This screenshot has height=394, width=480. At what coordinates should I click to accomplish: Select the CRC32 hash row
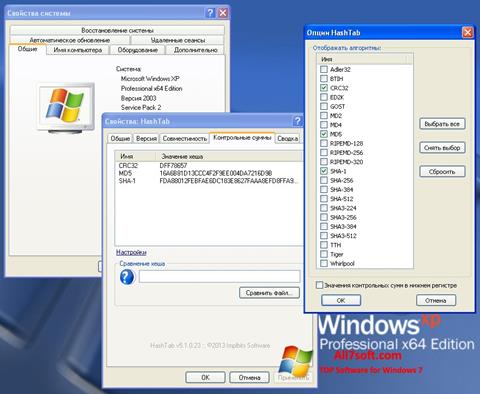tap(208, 166)
